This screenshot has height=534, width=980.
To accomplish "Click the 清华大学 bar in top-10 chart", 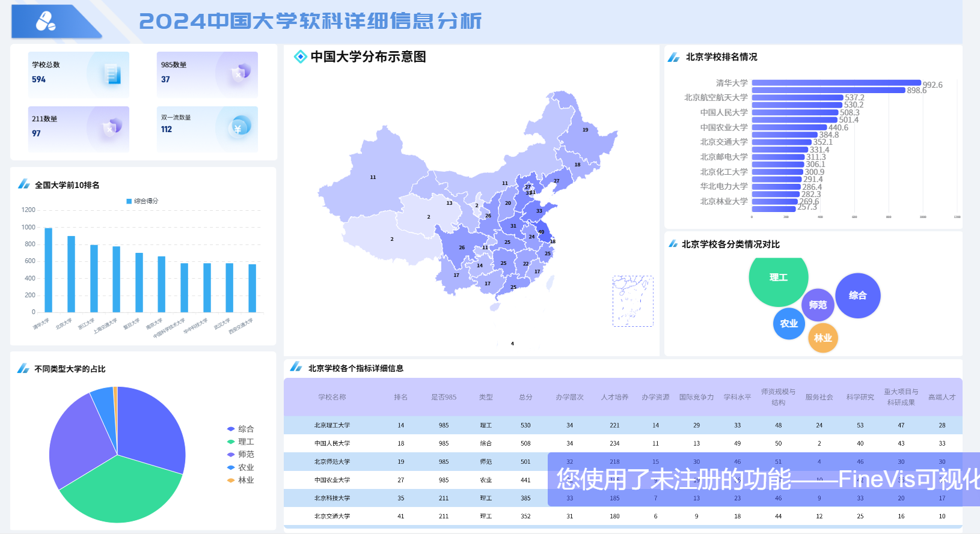I will pyautogui.click(x=49, y=270).
